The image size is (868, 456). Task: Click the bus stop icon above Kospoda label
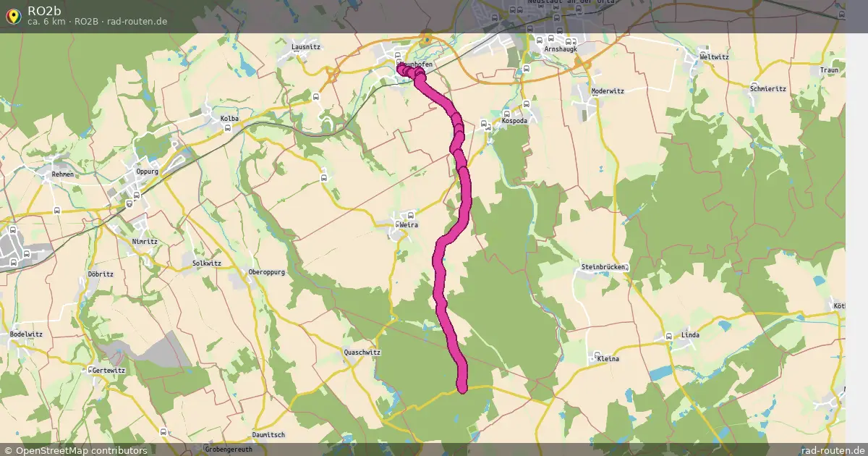506,112
